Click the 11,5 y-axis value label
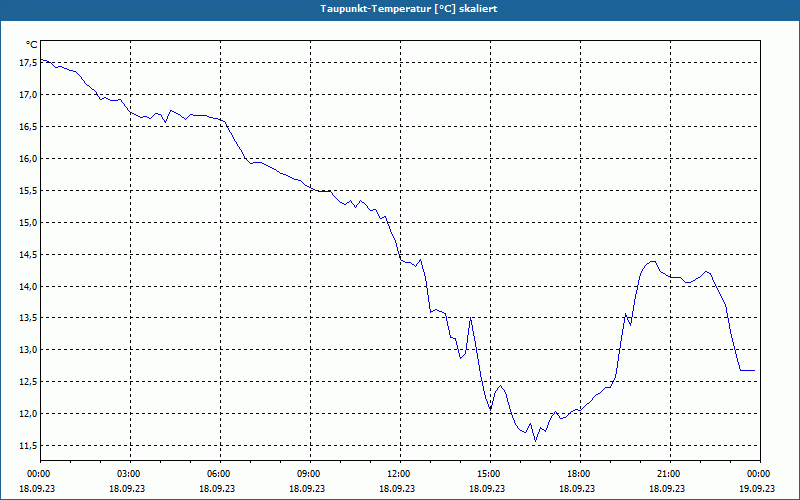 (29, 445)
